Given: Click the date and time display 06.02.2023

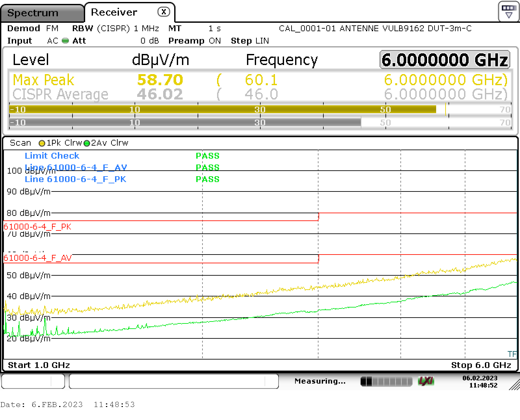Looking at the screenshot, I should pos(480,382).
